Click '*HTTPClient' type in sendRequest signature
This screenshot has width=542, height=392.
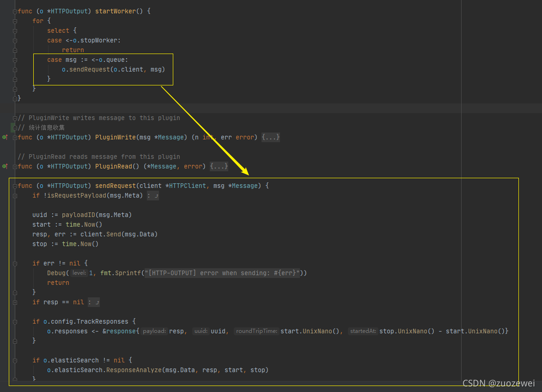coord(186,186)
